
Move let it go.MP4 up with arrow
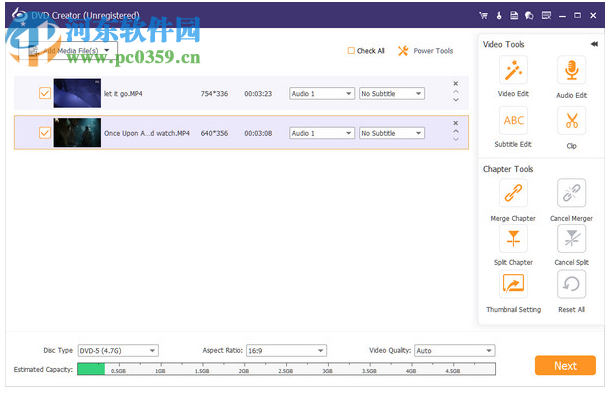(456, 92)
